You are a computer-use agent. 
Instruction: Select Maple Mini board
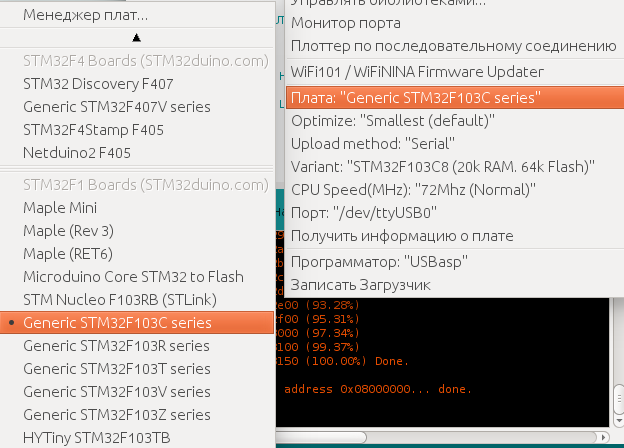point(60,208)
